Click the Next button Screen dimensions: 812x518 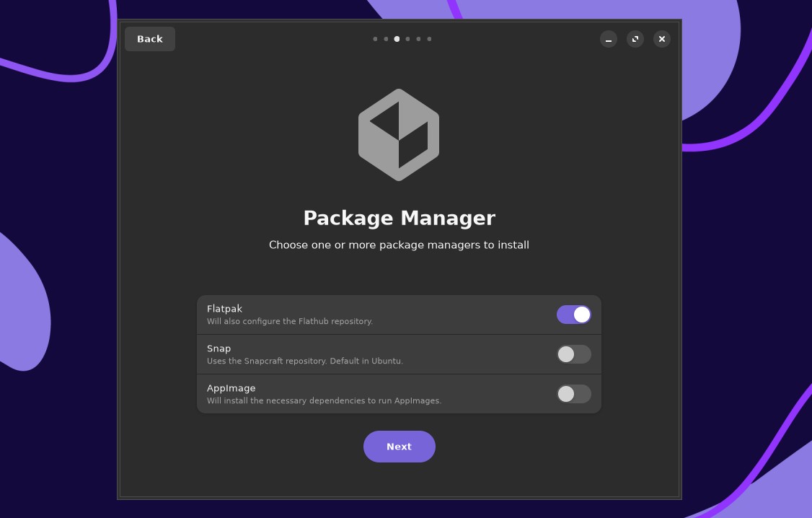click(400, 447)
